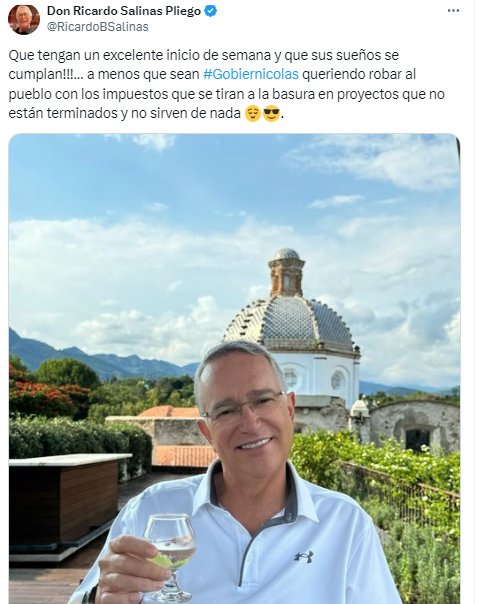Screen dimensions: 478x604
Task: Click the name Don Ricardo Salinas Pliego
Action: point(124,11)
